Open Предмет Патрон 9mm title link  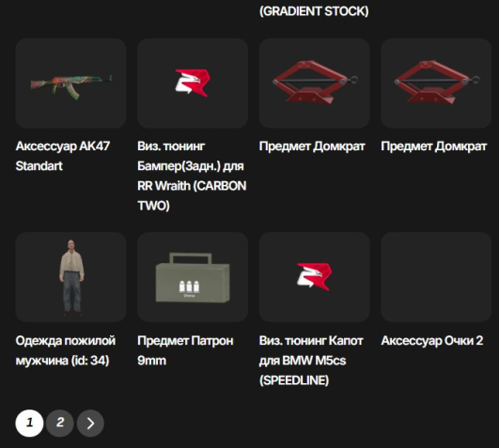pyautogui.click(x=185, y=350)
